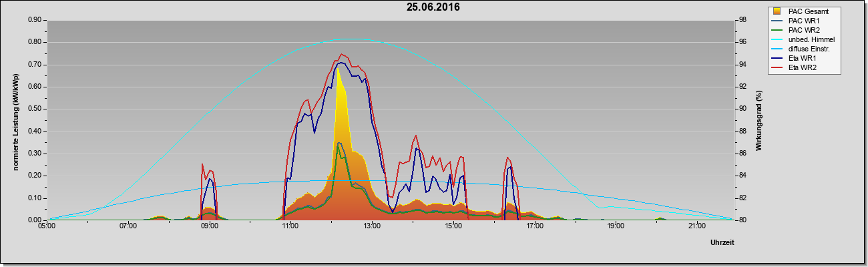868x267 pixels.
Task: Click the 0.50 left axis value
Action: (35, 109)
